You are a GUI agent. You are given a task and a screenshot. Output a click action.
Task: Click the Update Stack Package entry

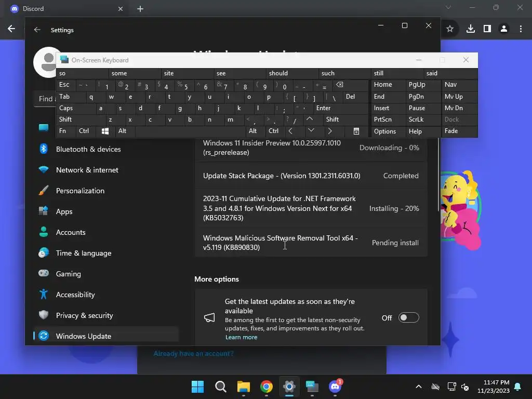pyautogui.click(x=311, y=176)
